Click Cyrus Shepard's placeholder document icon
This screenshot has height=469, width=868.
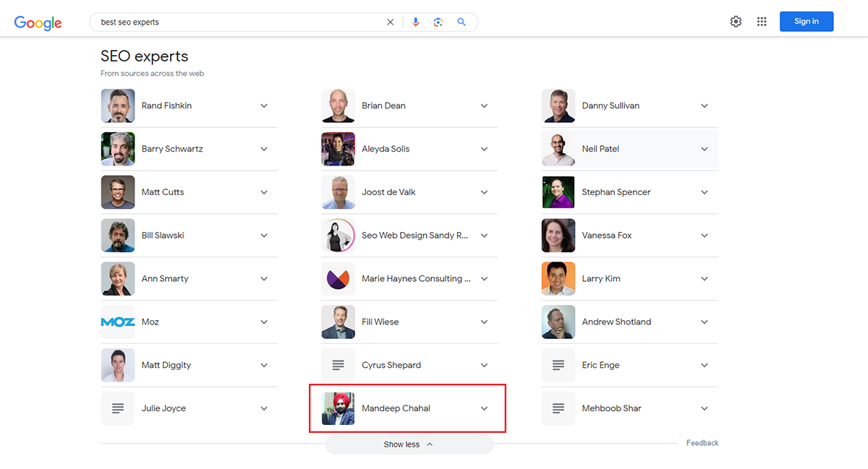point(338,365)
